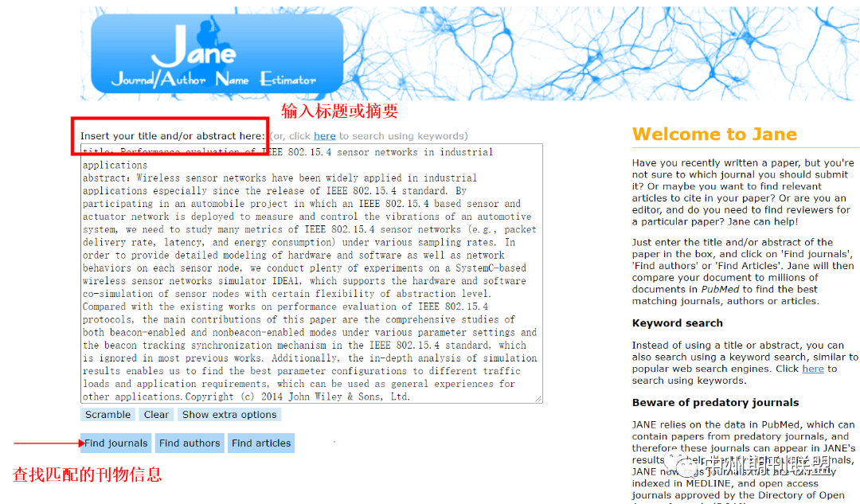Open 'here' link under Keyword search section
This screenshot has width=860, height=504.
click(x=813, y=369)
